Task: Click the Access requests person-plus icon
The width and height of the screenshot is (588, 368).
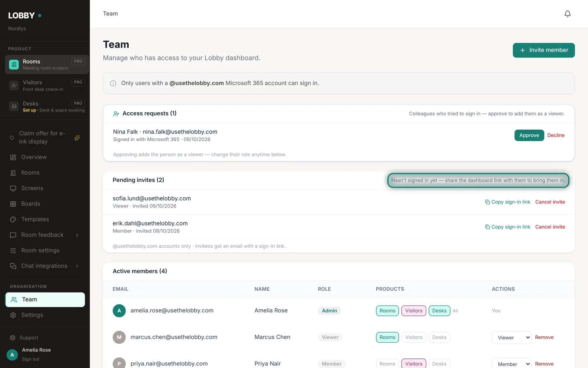Action: tap(116, 114)
